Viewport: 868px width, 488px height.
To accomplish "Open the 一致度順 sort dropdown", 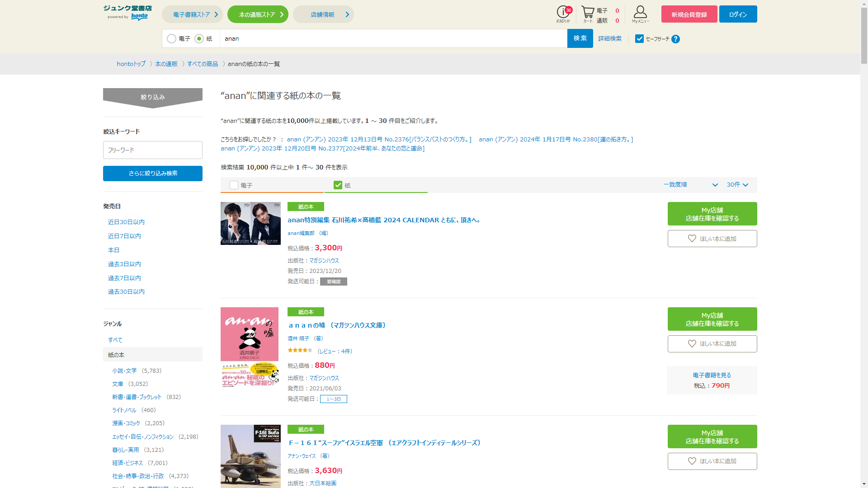I will (690, 185).
